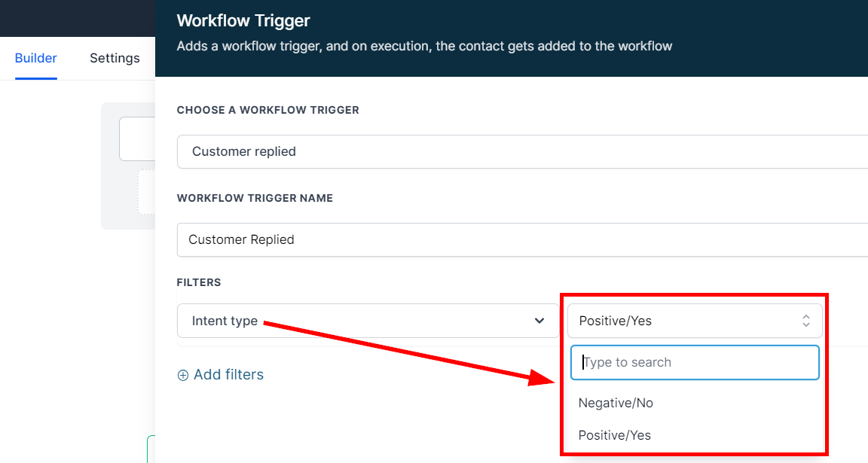The width and height of the screenshot is (868, 463).
Task: Click the Add filters link
Action: [228, 375]
